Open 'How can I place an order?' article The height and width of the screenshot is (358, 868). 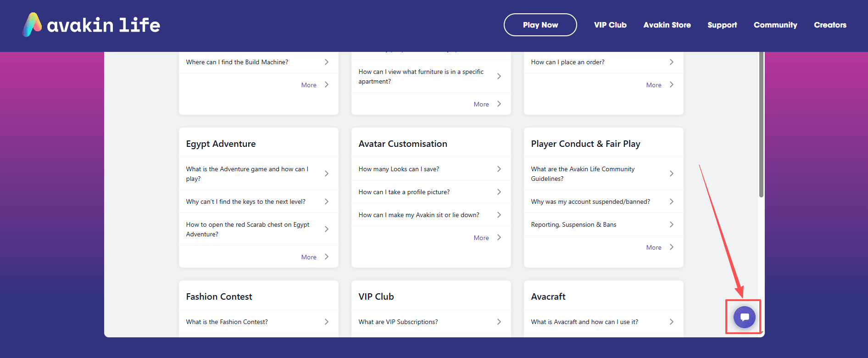(568, 62)
